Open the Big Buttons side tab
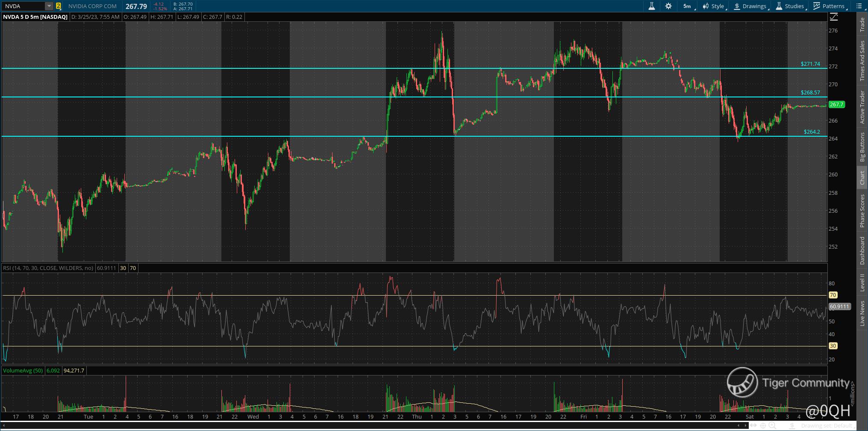Viewport: 868px width, 431px height. [862, 147]
